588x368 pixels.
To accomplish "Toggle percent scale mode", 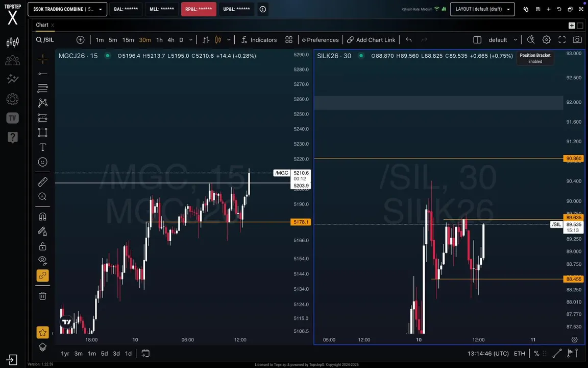I will [536, 353].
